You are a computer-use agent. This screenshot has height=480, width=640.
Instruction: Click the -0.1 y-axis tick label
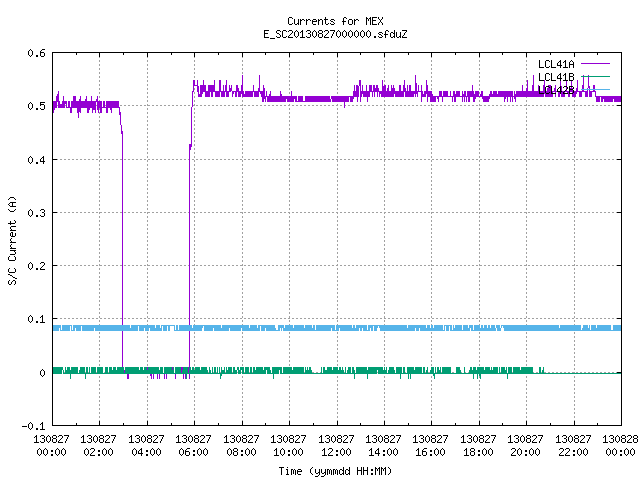tap(33, 426)
